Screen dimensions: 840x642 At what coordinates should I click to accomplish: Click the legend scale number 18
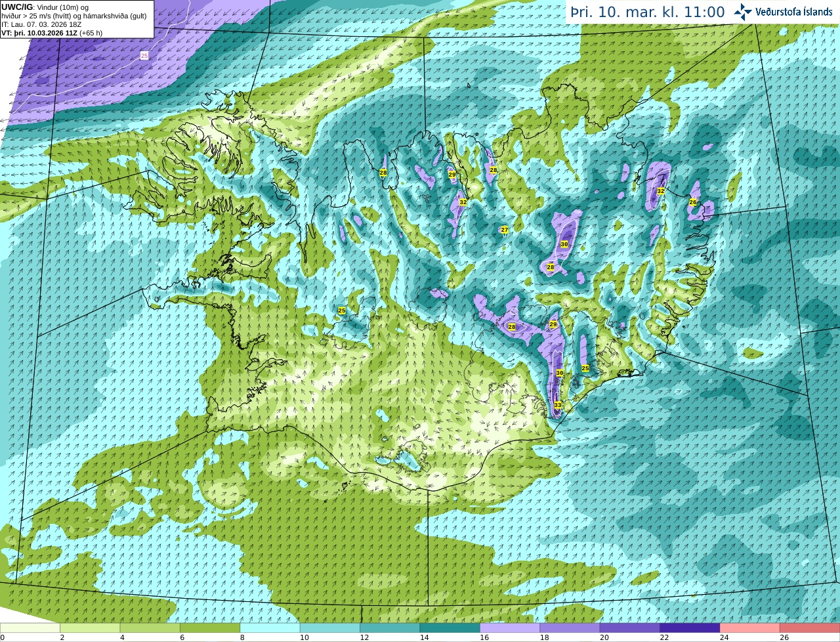[544, 637]
